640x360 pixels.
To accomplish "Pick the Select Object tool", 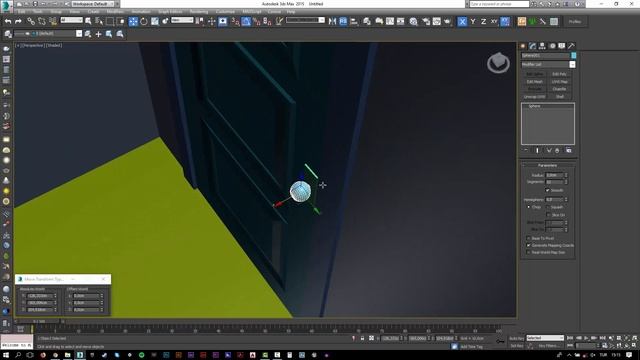I will click(x=88, y=21).
